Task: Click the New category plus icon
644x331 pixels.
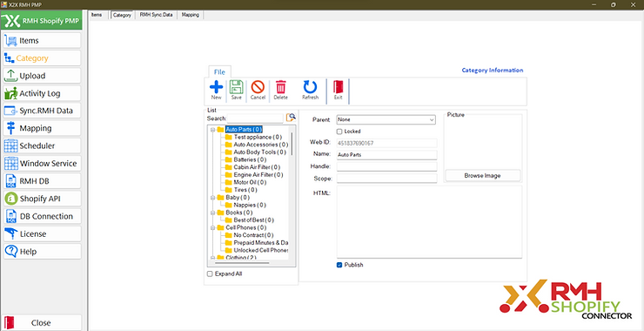Action: [216, 87]
